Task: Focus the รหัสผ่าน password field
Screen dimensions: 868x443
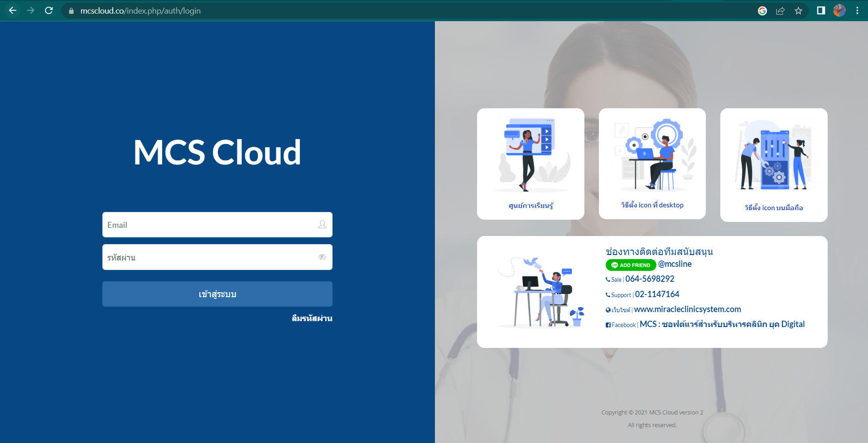Action: [x=217, y=257]
